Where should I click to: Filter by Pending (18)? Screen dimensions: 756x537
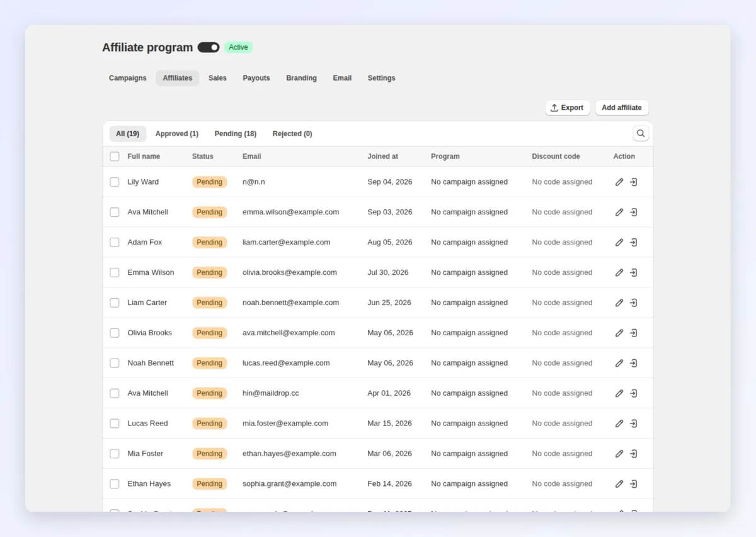pyautogui.click(x=236, y=134)
